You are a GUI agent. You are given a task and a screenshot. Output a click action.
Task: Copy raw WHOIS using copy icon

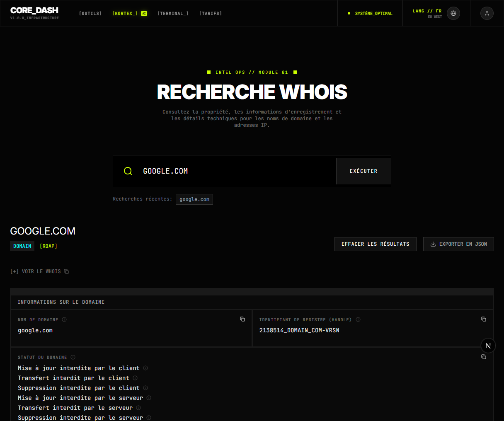[x=66, y=271]
